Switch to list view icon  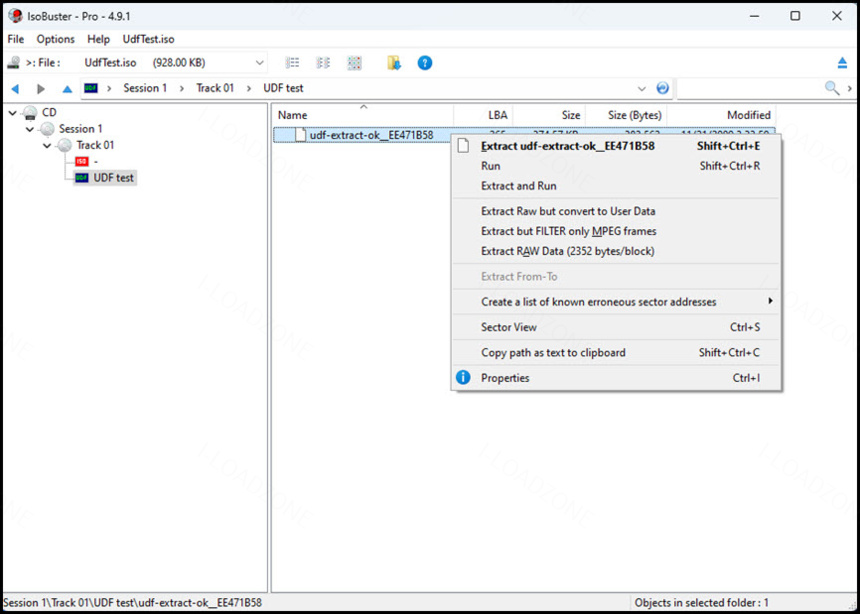(292, 63)
